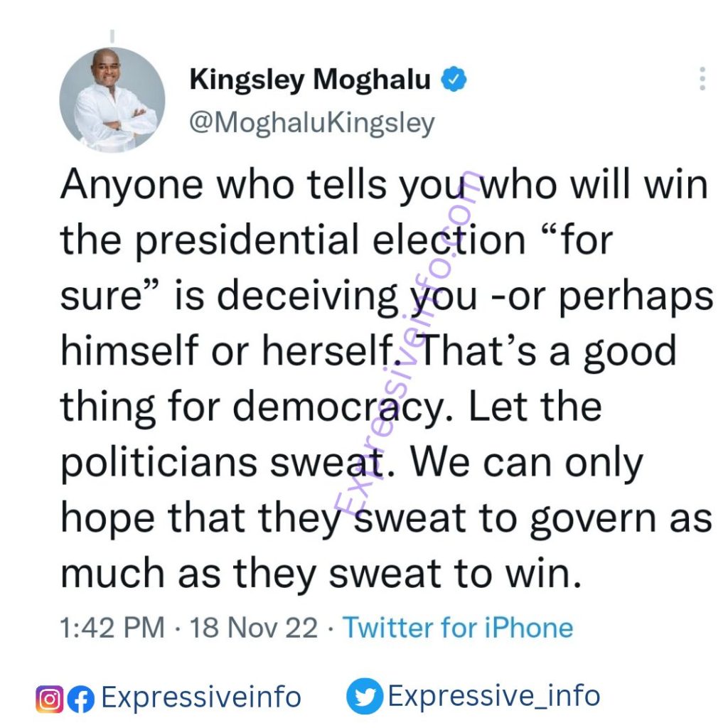Open Kingsley Moghalu's profile picture
The width and height of the screenshot is (728, 728).
click(112, 100)
